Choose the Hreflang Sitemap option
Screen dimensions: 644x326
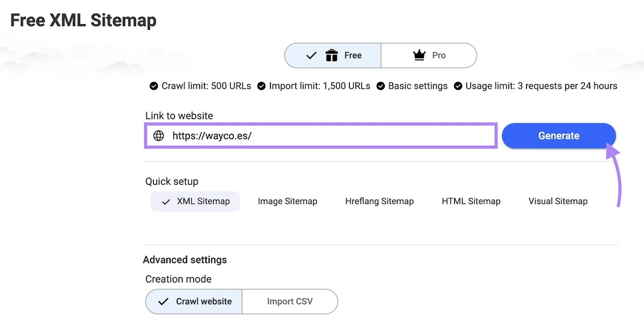point(379,201)
